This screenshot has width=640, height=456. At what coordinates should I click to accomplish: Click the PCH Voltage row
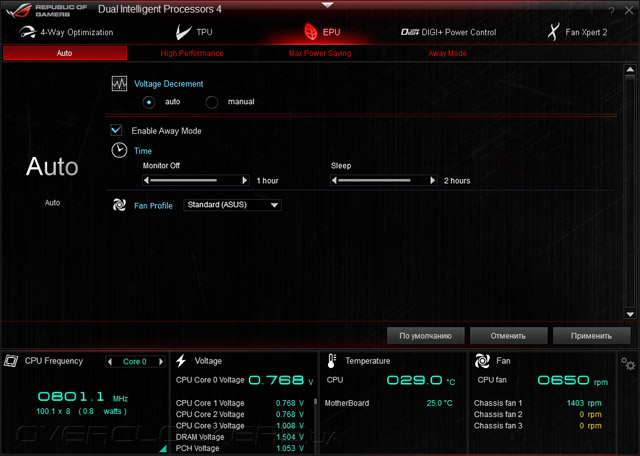click(240, 448)
